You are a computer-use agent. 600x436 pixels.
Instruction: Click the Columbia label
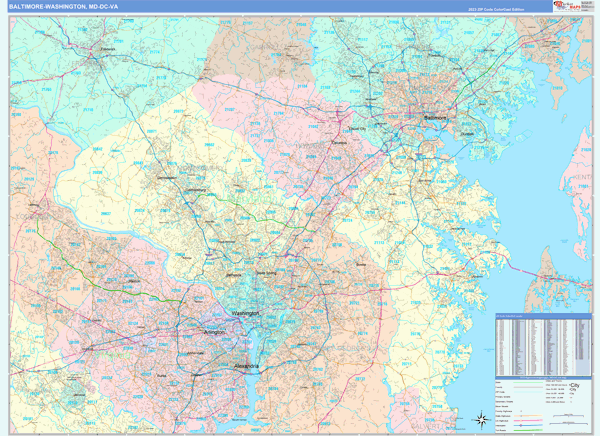(339, 142)
